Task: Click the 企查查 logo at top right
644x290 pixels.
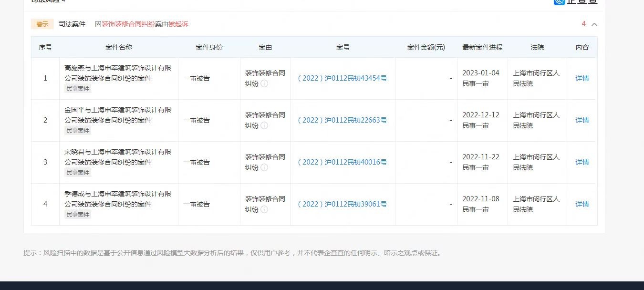Action: pos(575,1)
